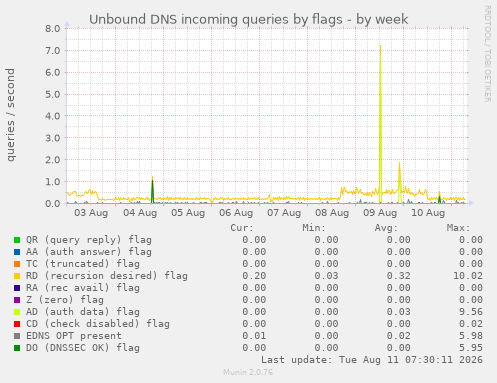The image size is (497, 383).
Task: Click the TC truncated orange swatch
Action: (17, 264)
